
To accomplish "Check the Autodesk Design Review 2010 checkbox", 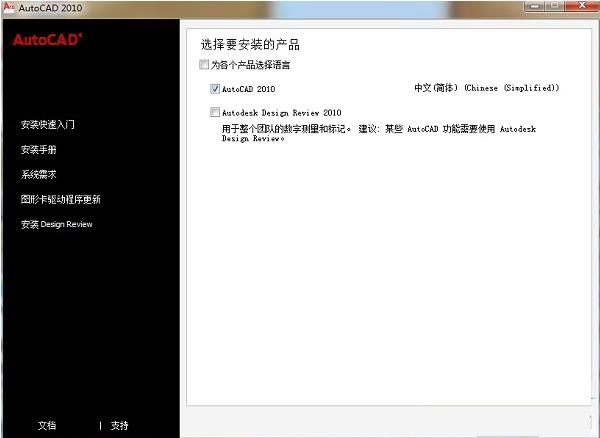I will (215, 112).
